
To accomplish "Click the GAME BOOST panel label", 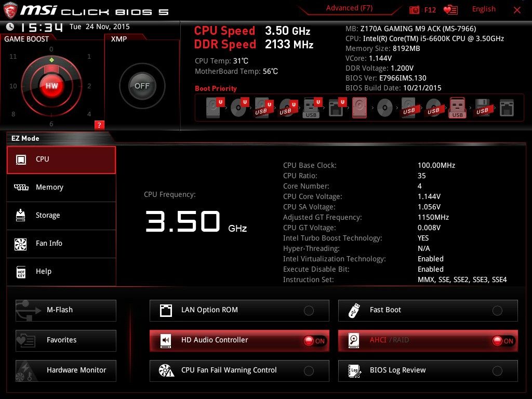I will coord(26,39).
